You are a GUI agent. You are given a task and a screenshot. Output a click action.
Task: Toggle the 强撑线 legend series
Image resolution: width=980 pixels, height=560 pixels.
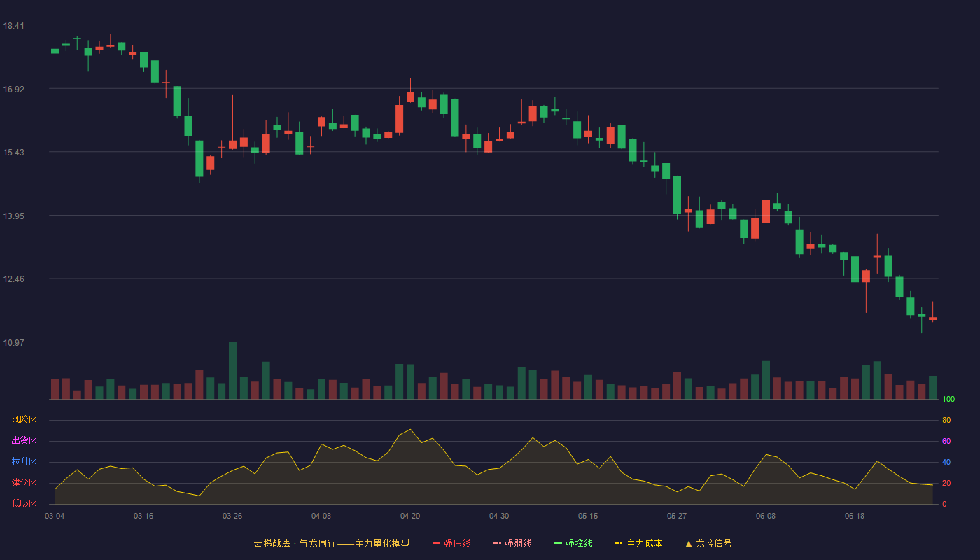[573, 543]
